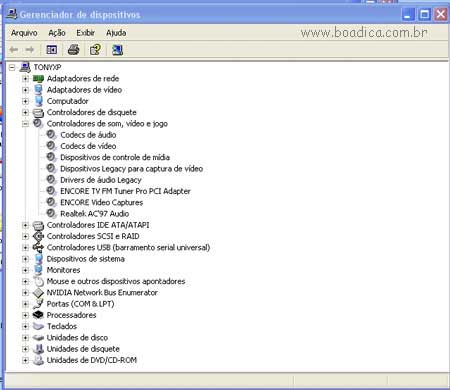The height and width of the screenshot is (390, 450).
Task: Expand the Adaptadores de rede node
Action: (25, 79)
